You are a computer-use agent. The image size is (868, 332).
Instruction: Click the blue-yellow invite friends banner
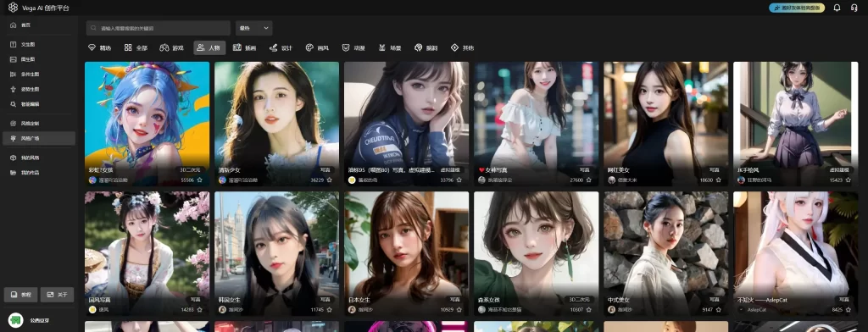(797, 8)
